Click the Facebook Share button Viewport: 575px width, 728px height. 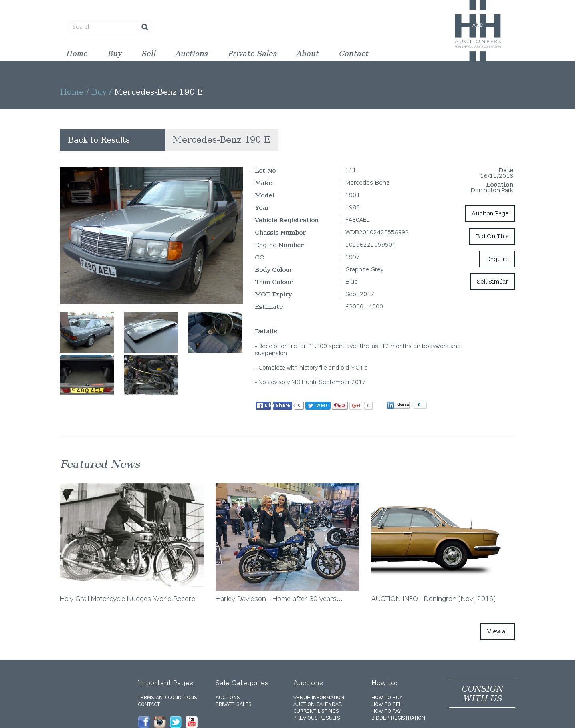283,406
